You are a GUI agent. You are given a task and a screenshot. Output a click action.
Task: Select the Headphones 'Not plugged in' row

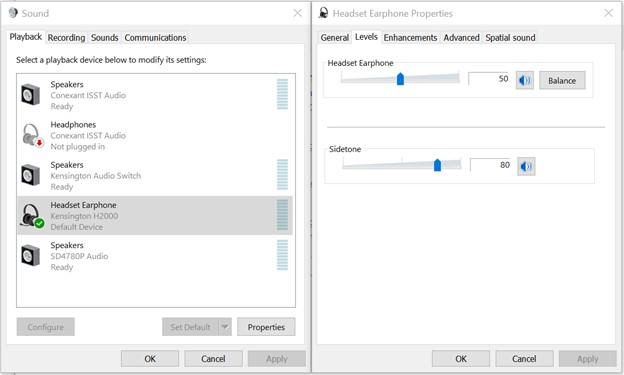tap(155, 135)
